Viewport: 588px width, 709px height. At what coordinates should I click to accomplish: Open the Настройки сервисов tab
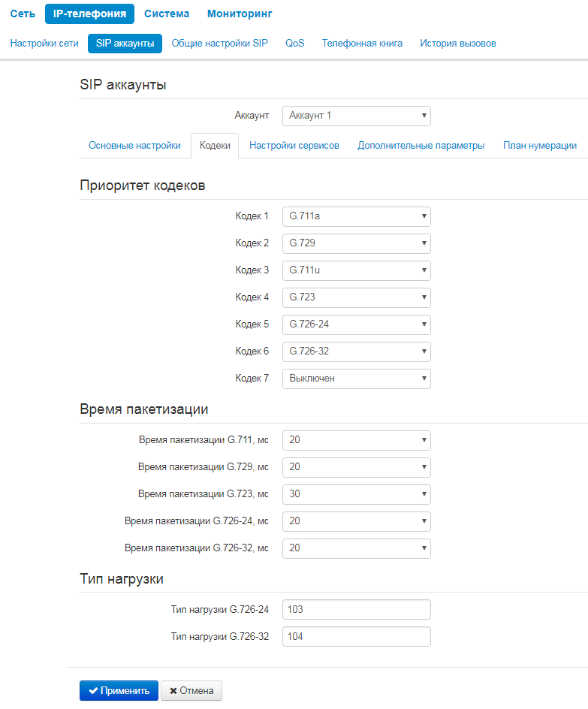tap(294, 146)
